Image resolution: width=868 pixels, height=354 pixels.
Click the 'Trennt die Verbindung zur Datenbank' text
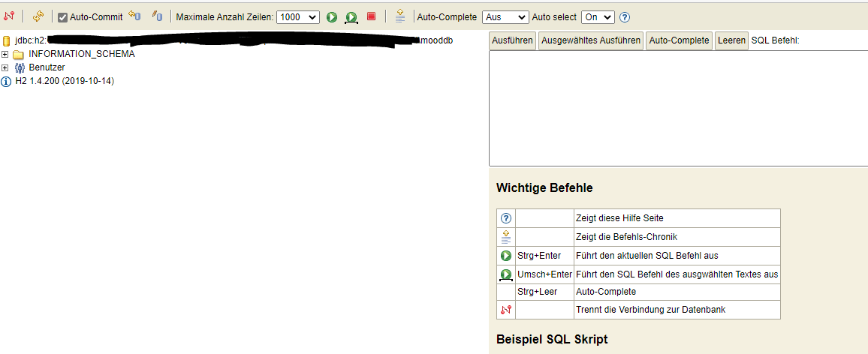[x=650, y=310]
